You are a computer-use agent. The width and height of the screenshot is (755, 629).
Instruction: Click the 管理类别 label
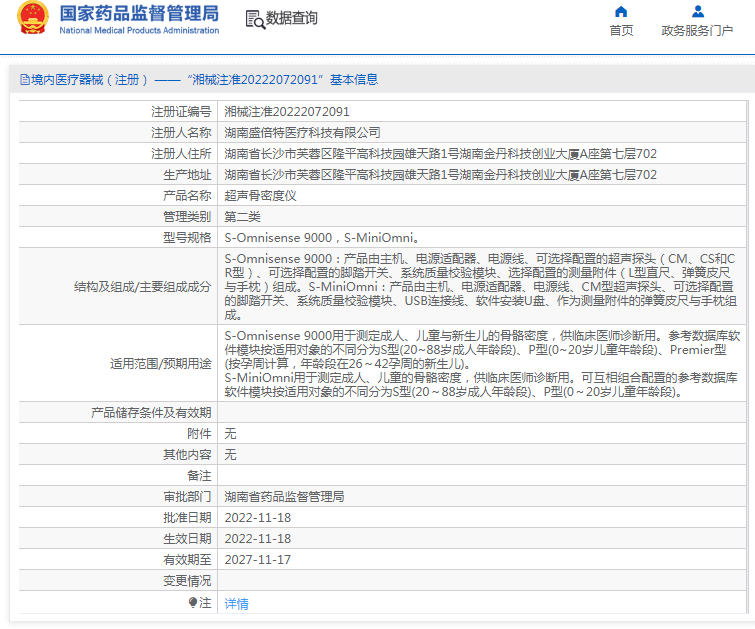[x=187, y=217]
